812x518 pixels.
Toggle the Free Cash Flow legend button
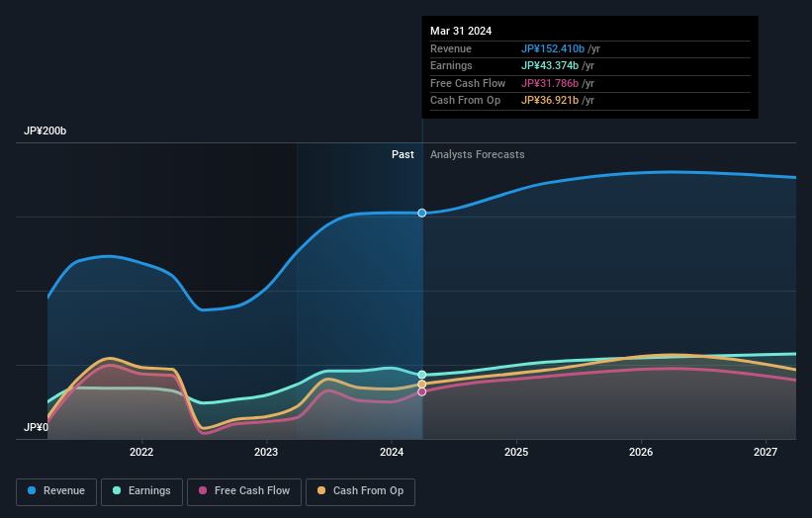244,491
